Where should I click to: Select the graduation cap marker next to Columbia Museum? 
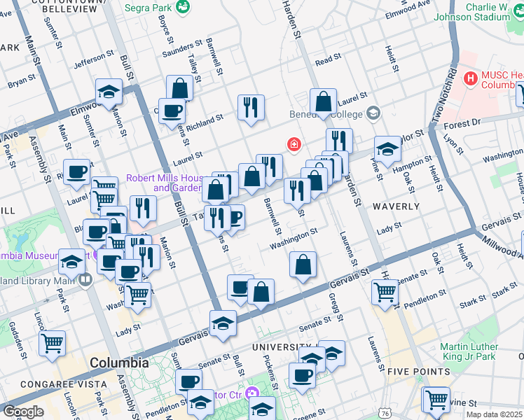pos(72,262)
